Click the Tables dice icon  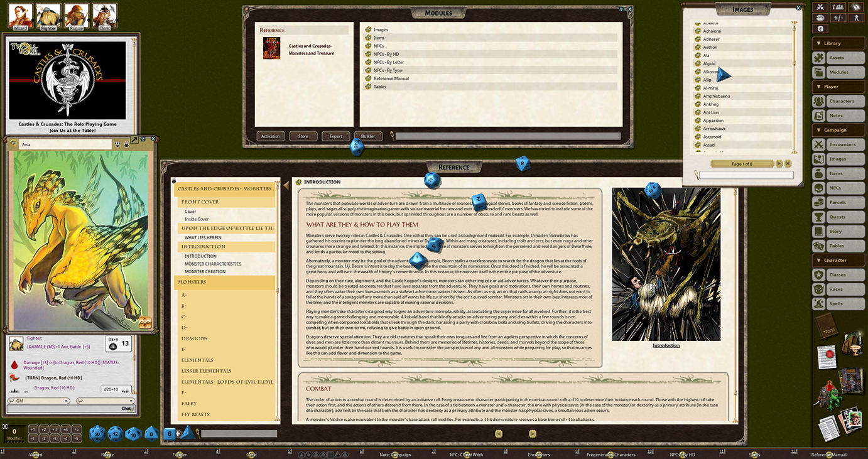(818, 246)
